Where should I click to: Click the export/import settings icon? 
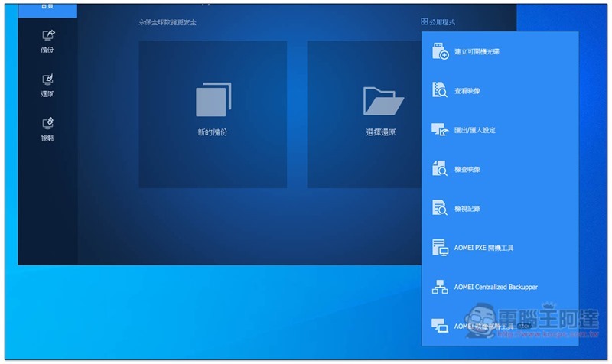coord(440,129)
